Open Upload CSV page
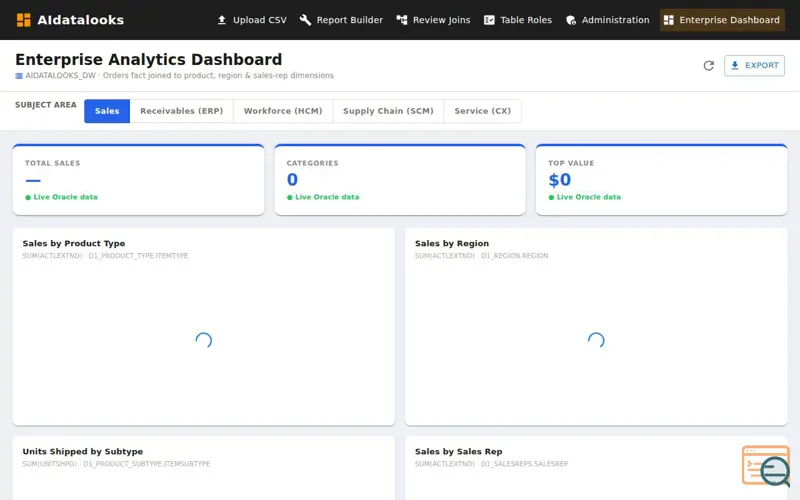800x500 pixels. pyautogui.click(x=252, y=20)
